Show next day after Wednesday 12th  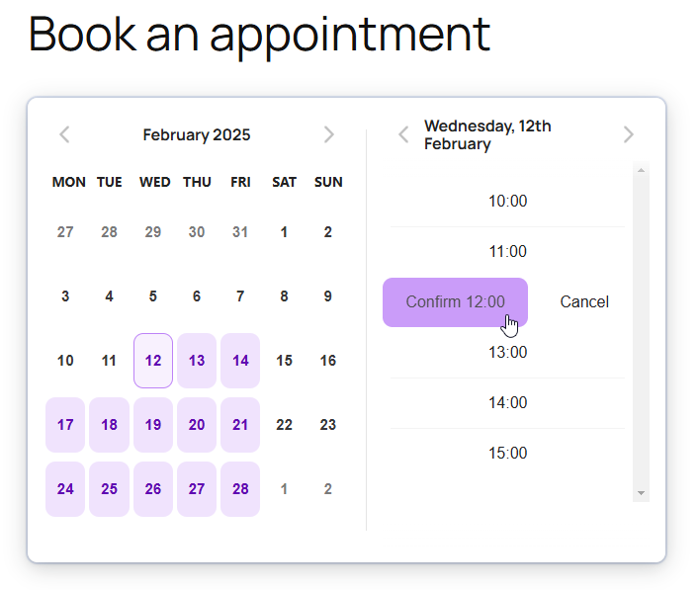point(628,134)
